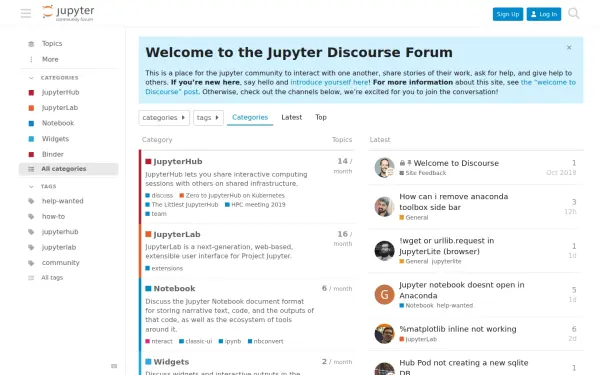The height and width of the screenshot is (375, 600).
Task: Collapse the Tags sidebar section
Action: tap(48, 186)
